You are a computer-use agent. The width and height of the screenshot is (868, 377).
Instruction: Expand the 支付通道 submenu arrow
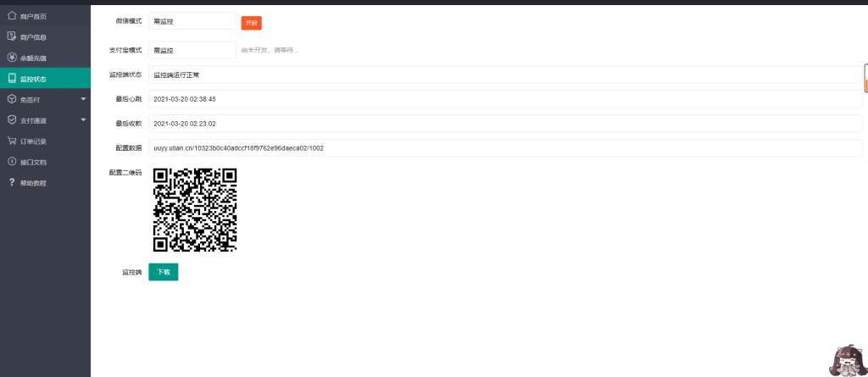pyautogui.click(x=83, y=120)
